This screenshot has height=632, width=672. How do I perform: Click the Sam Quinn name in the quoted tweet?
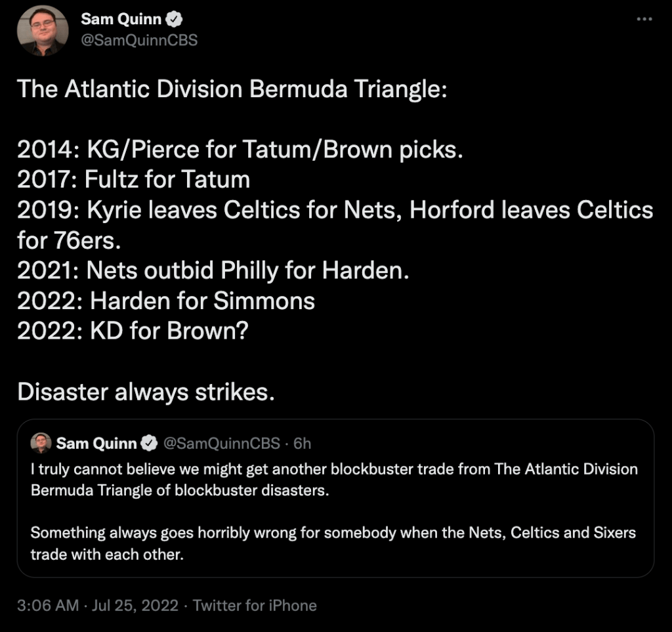[x=96, y=444]
